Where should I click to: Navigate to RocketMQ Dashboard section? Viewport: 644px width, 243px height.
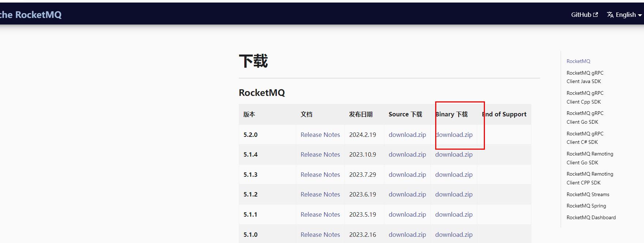(x=591, y=217)
